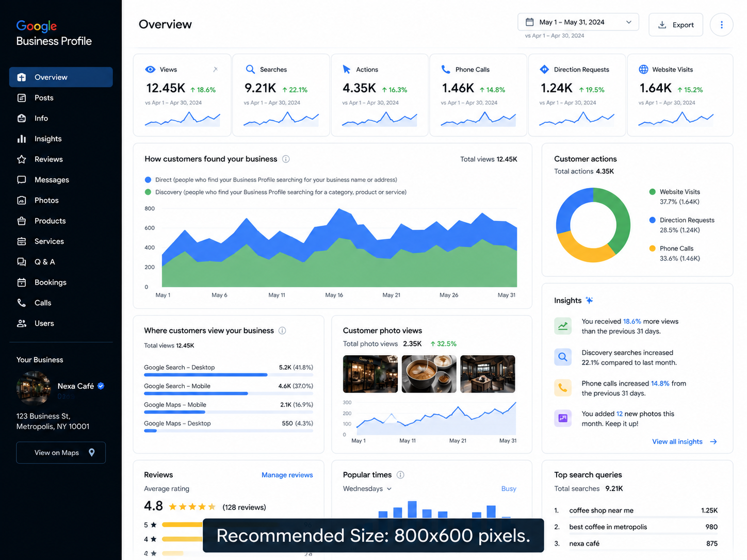The width and height of the screenshot is (747, 560).
Task: Click the green Discovery legend dot
Action: point(148,192)
